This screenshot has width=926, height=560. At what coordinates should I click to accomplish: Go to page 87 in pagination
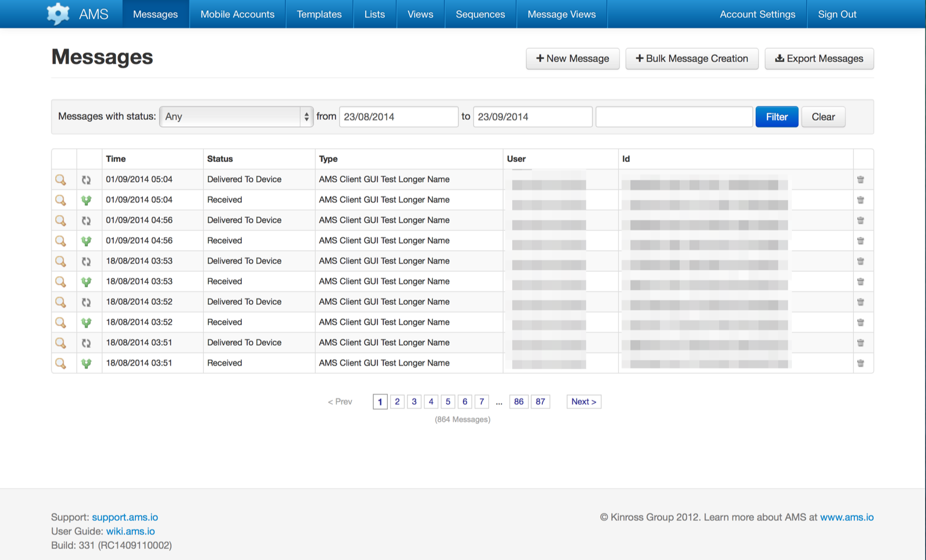540,401
